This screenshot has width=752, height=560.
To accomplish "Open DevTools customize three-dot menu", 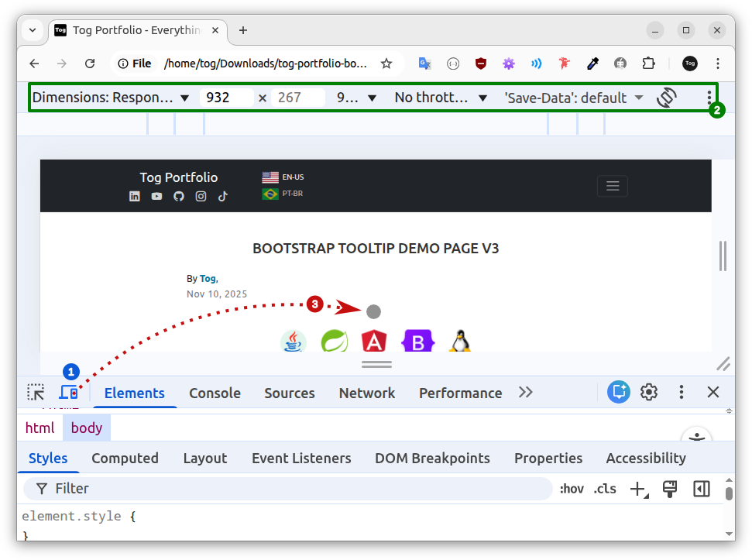I will coord(681,392).
